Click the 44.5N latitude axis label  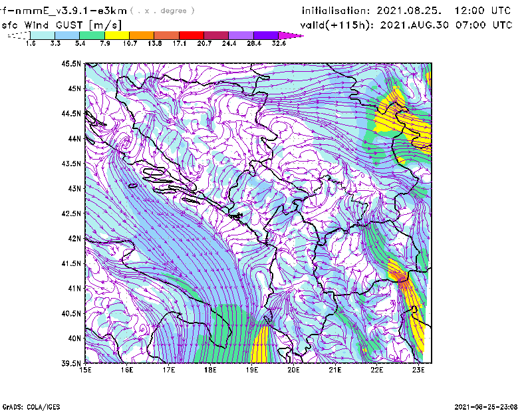point(71,113)
